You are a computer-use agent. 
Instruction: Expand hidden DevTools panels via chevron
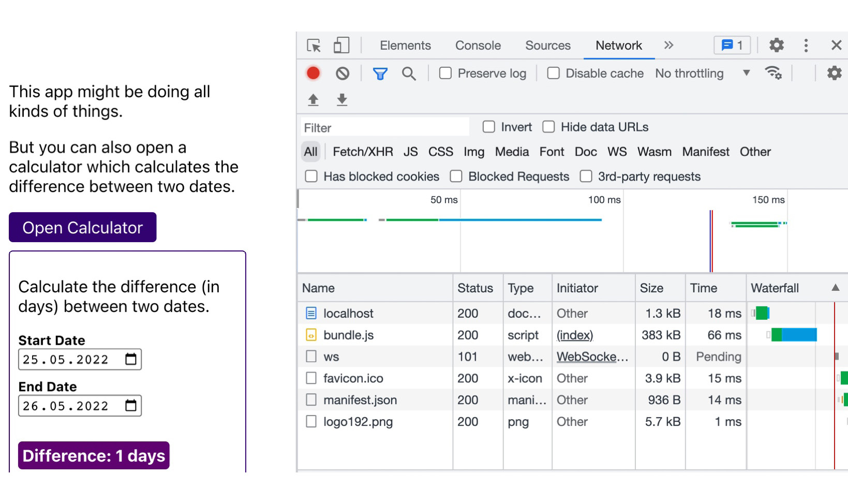click(668, 45)
